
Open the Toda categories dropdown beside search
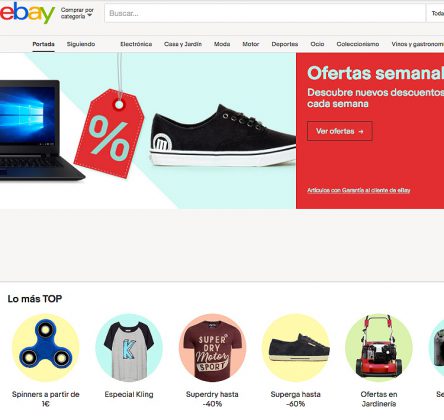[437, 13]
